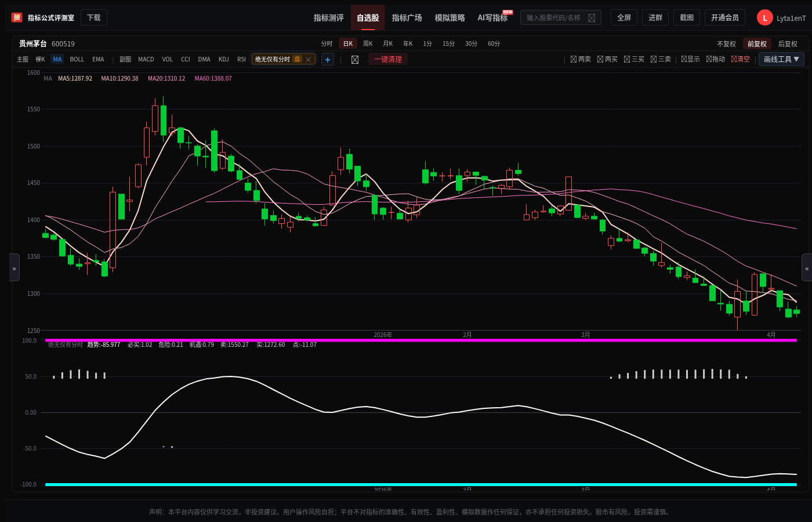Screen dimensions: 812x522
Task: Open 模拟策略 tab
Action: point(450,18)
